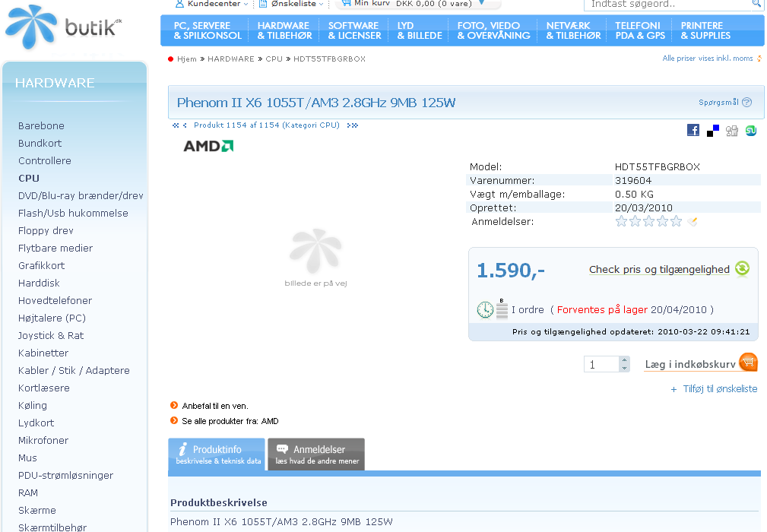Switch to the Anmeldelser tab
Image resolution: width=767 pixels, height=532 pixels.
click(x=316, y=454)
